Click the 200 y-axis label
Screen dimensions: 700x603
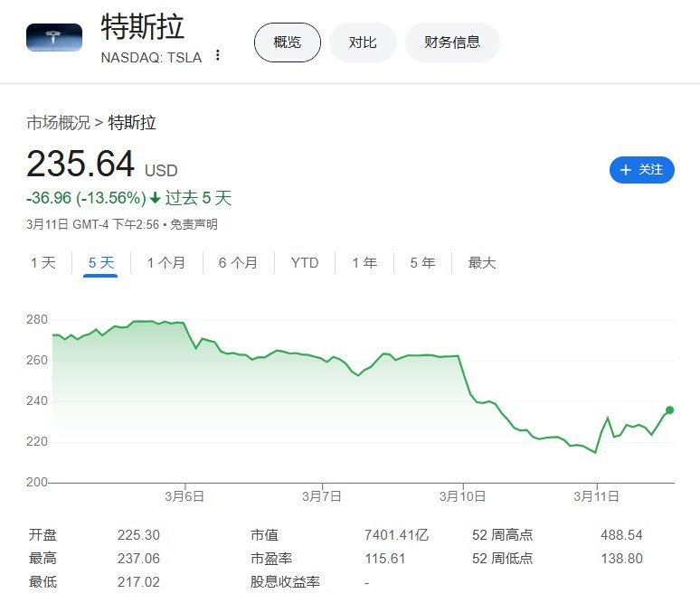[x=36, y=482]
